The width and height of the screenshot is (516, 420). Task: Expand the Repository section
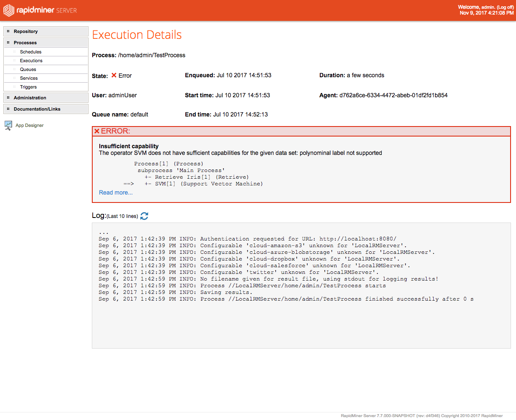coord(46,31)
